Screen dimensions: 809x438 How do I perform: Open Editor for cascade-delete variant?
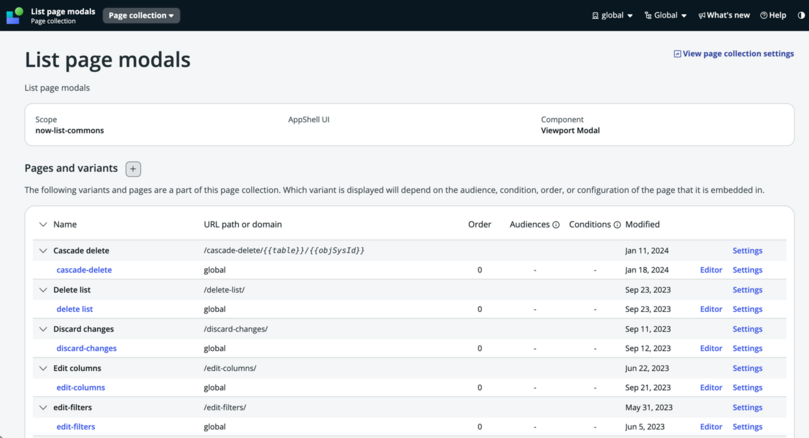[711, 270]
